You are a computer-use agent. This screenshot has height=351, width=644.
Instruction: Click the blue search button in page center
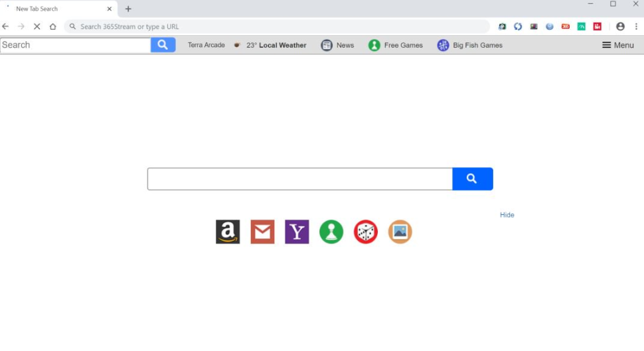pos(472,178)
